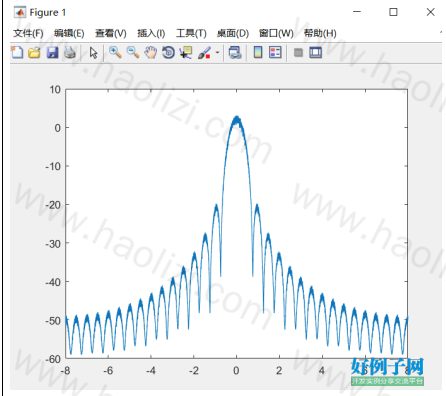Image resolution: width=446 pixels, height=396 pixels.
Task: Click the y-axis label -40
Action: (x=53, y=282)
